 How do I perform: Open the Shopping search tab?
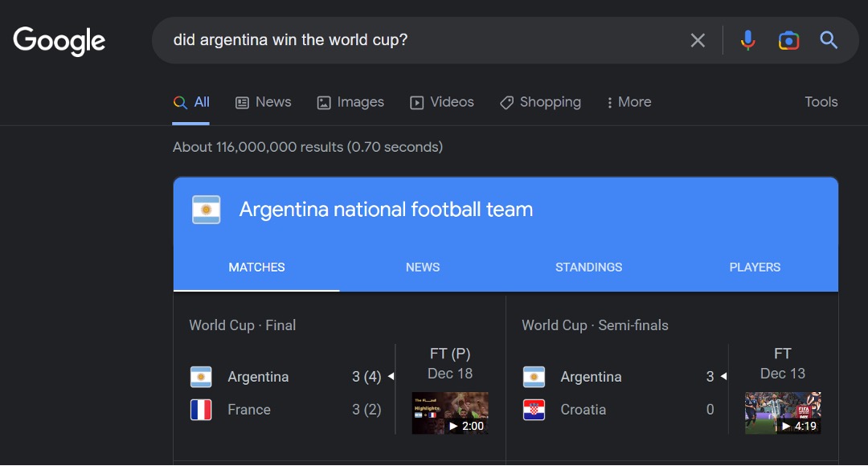coord(540,102)
